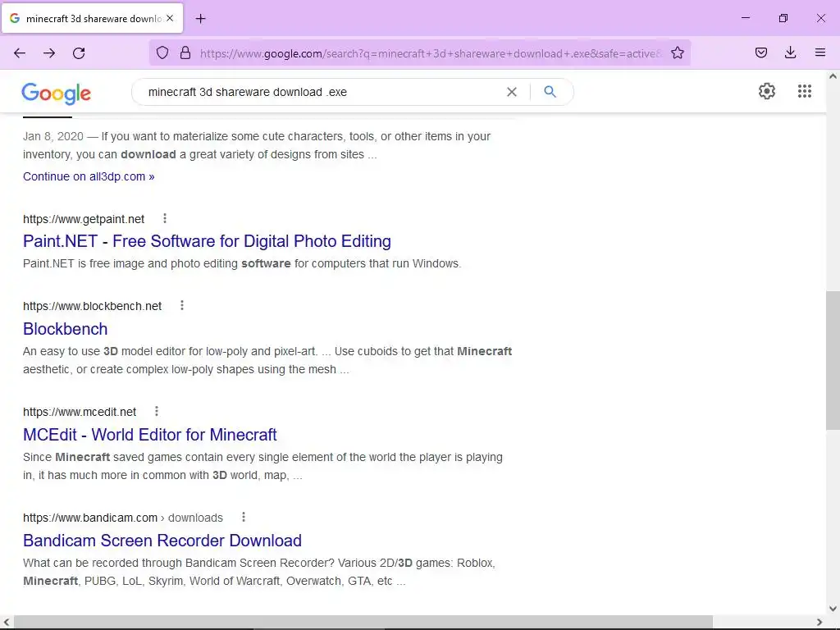Screen dimensions: 840x630
Task: Click the MCEdit description snippet text
Action: 263,466
